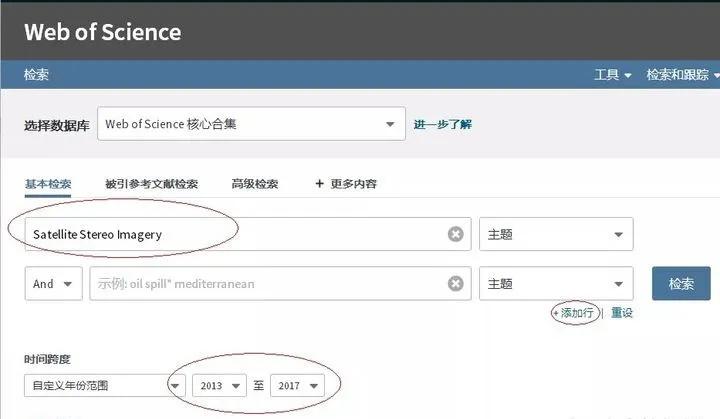Viewport: 720px width, 419px height.
Task: Click the 选择数据库 label
Action: pyautogui.click(x=57, y=125)
